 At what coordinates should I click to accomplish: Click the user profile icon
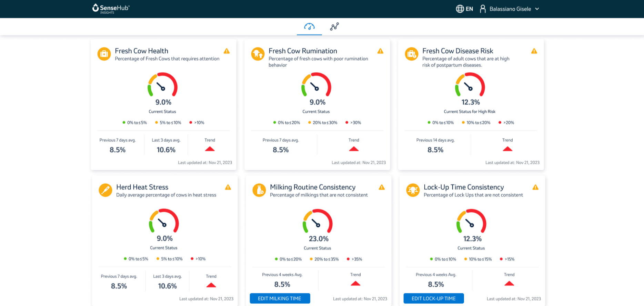tap(483, 9)
